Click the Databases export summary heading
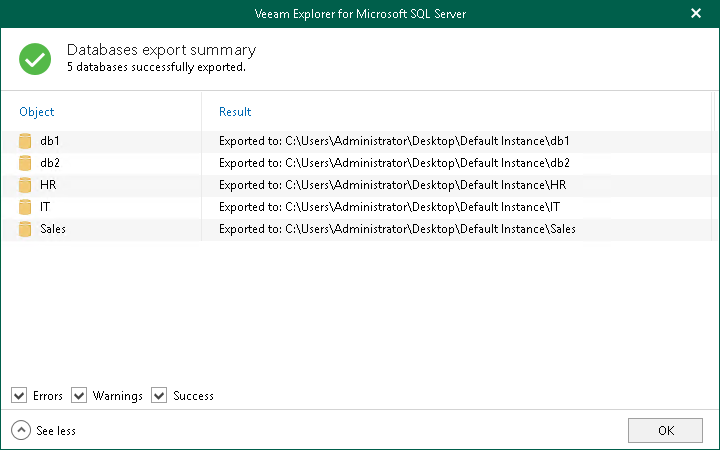 coord(161,50)
